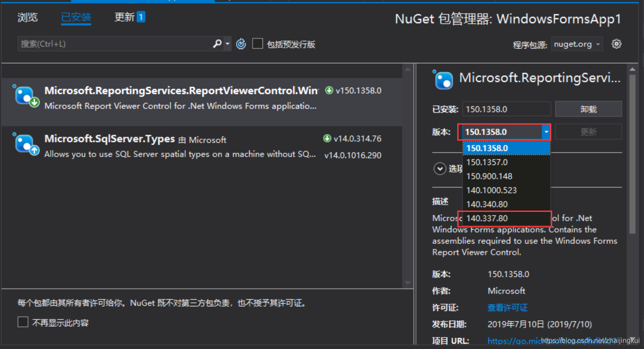Expand the 选项 options section
Image resolution: width=644 pixels, height=349 pixels.
click(x=440, y=169)
